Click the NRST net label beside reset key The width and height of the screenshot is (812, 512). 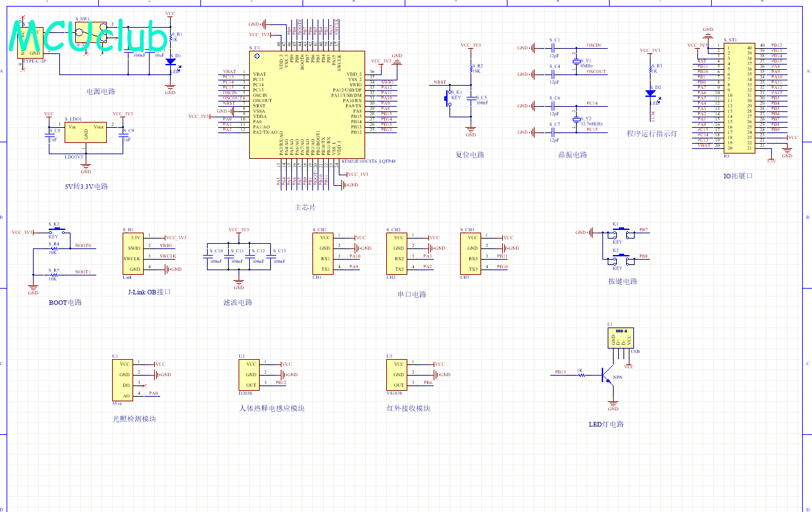[440, 83]
